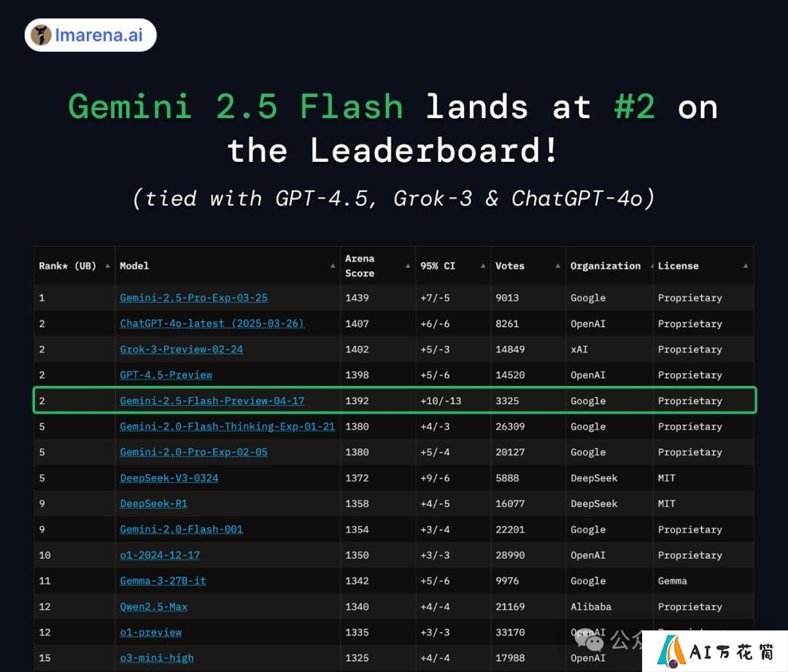Click the Arena Score header text

pos(359,266)
